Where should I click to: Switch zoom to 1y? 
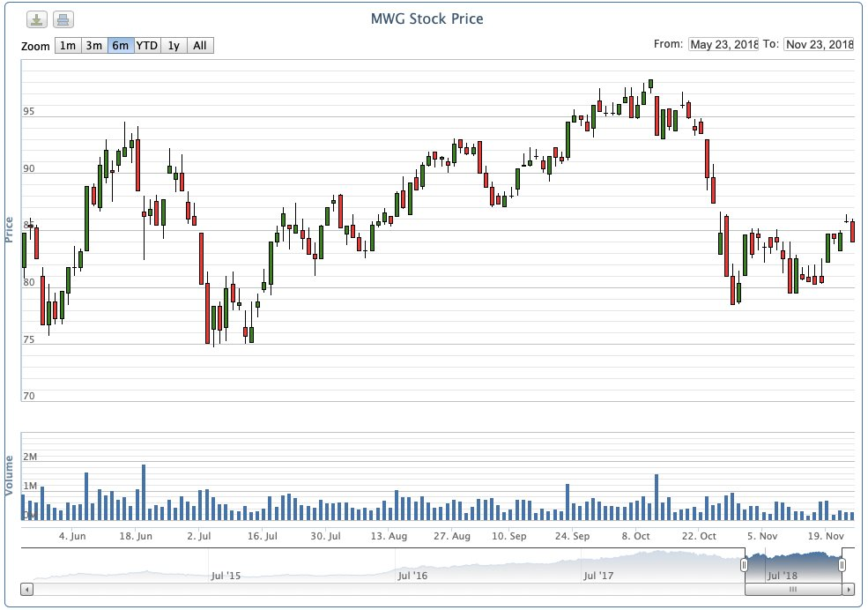tap(174, 46)
